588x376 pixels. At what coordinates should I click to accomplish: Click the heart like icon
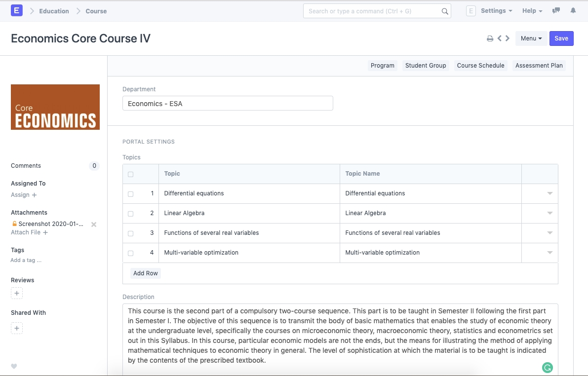[14, 366]
